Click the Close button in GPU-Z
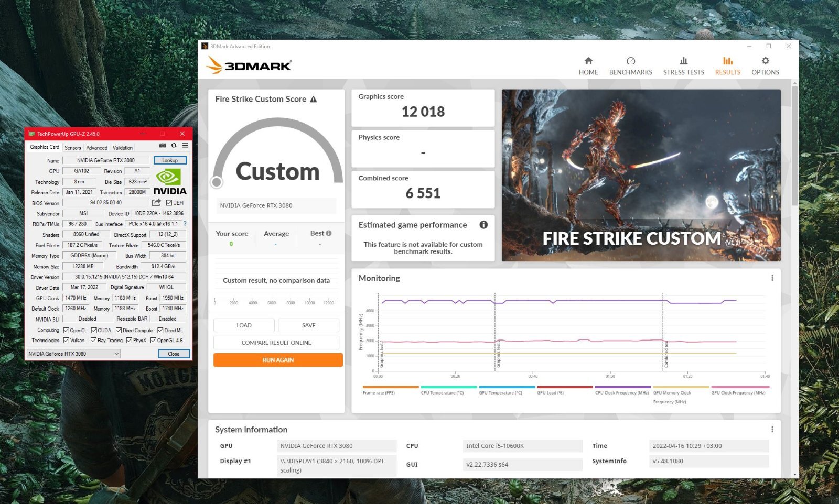Screen dimensions: 839x504 pos(174,354)
